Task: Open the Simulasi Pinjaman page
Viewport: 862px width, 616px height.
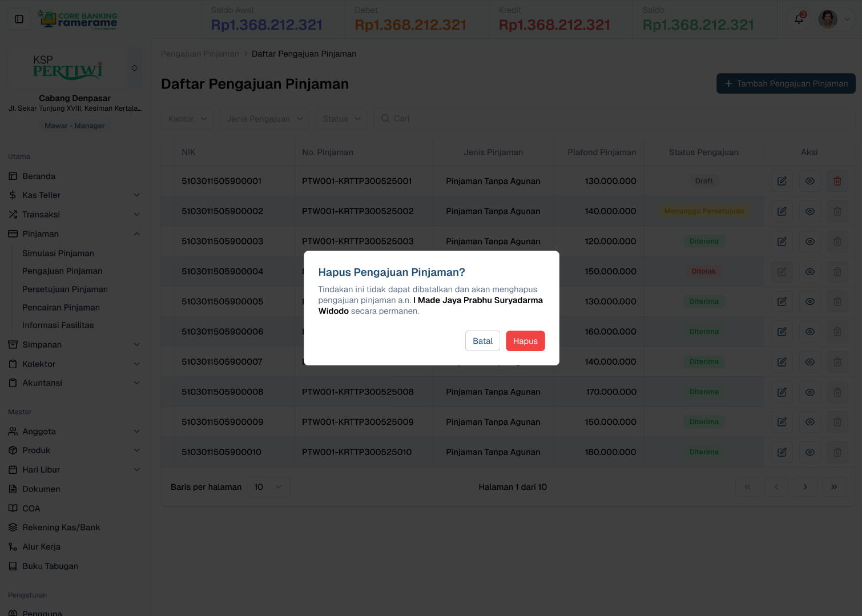Action: point(58,253)
